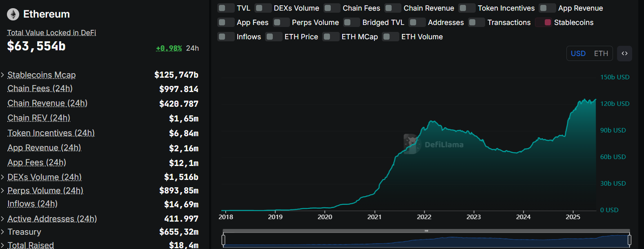Click the right range slider handle
The width and height of the screenshot is (644, 249).
click(629, 240)
